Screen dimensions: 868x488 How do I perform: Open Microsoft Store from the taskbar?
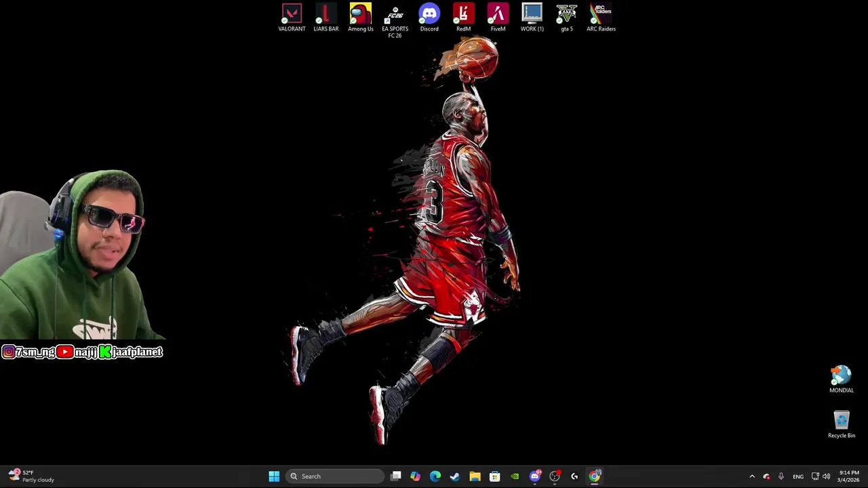pos(495,476)
